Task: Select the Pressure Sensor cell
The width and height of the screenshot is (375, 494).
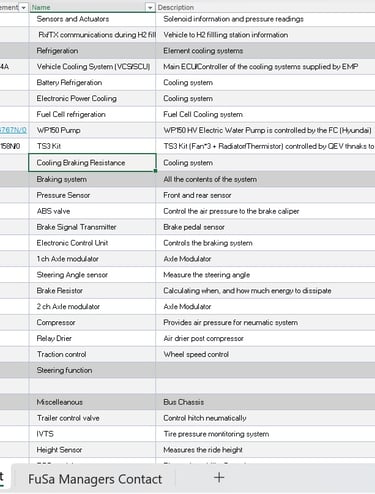Action: pos(92,195)
